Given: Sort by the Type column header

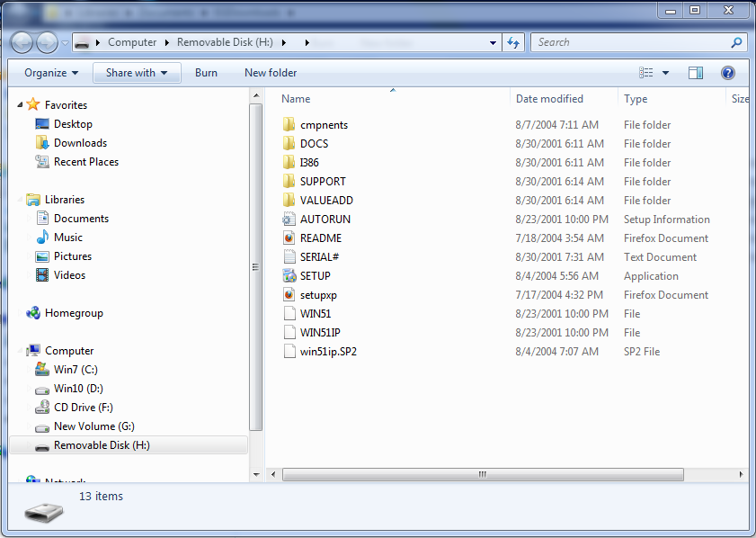Looking at the screenshot, I should click(636, 99).
